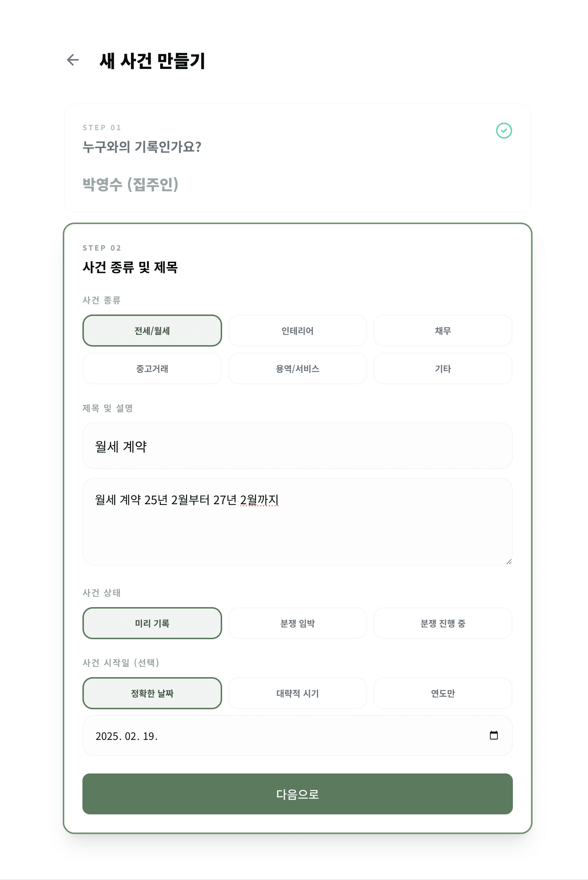Choose 연도만 for case start date
Image resolution: width=588 pixels, height=880 pixels.
point(443,693)
